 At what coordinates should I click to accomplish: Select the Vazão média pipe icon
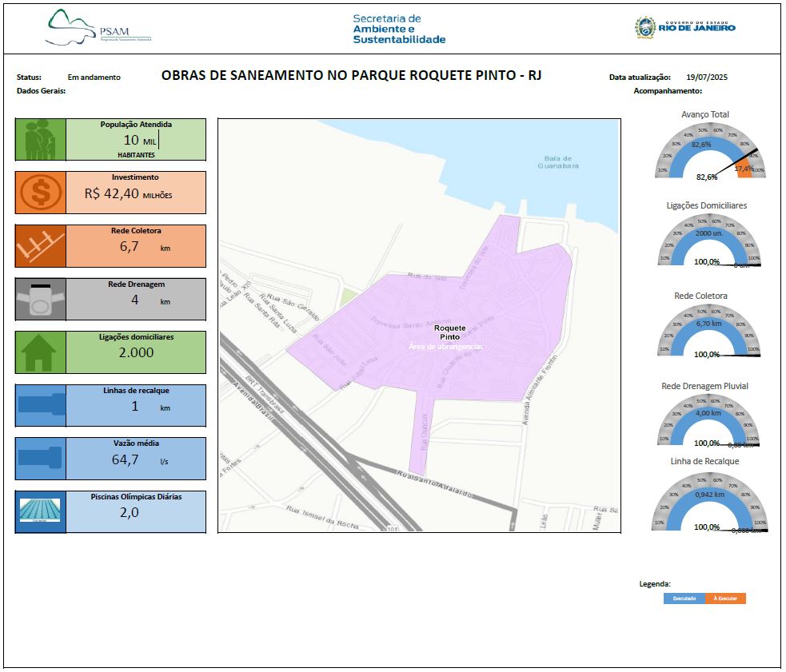tap(40, 459)
